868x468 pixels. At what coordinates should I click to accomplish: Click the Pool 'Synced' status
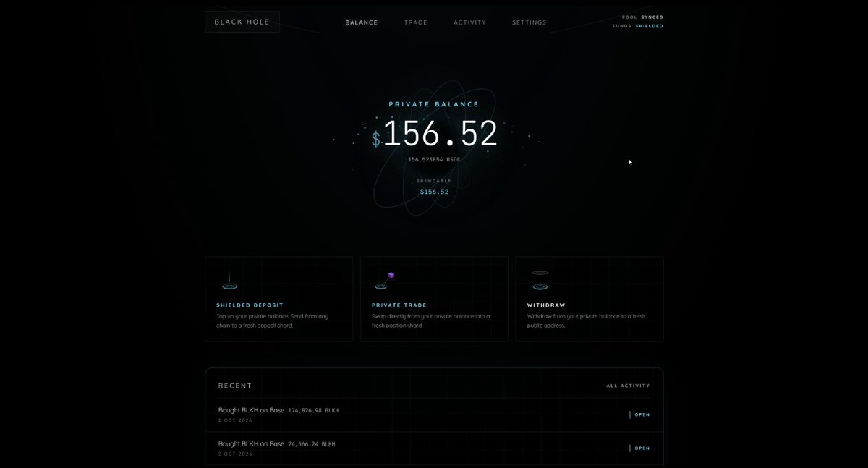tap(652, 17)
